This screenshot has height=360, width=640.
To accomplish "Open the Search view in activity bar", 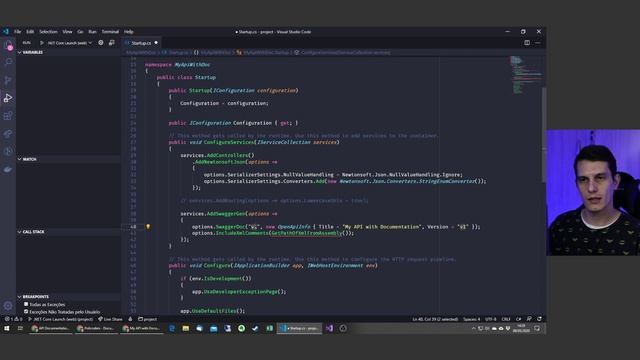I will click(x=8, y=62).
